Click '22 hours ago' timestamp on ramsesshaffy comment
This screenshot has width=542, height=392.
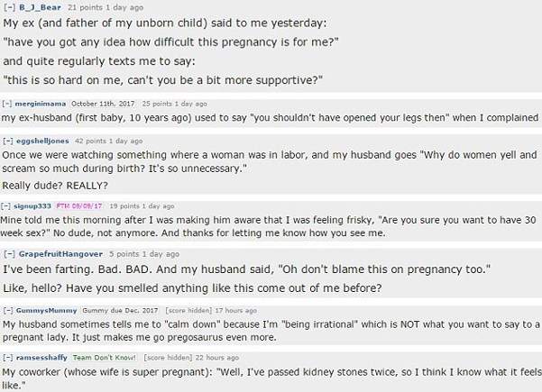pyautogui.click(x=217, y=358)
